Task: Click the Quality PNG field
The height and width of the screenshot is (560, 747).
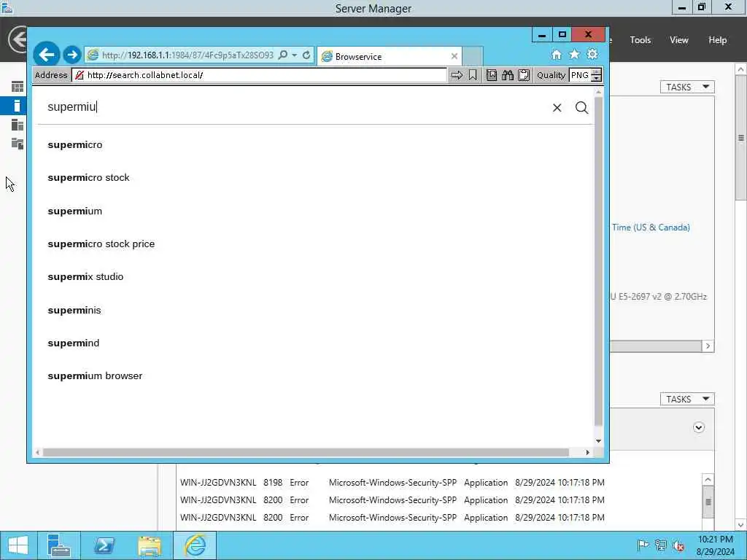Action: [580, 75]
